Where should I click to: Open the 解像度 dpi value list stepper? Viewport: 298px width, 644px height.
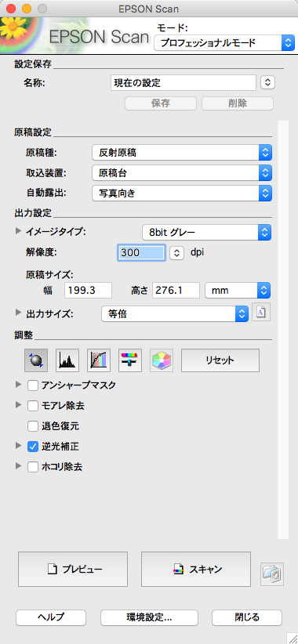[x=176, y=252]
